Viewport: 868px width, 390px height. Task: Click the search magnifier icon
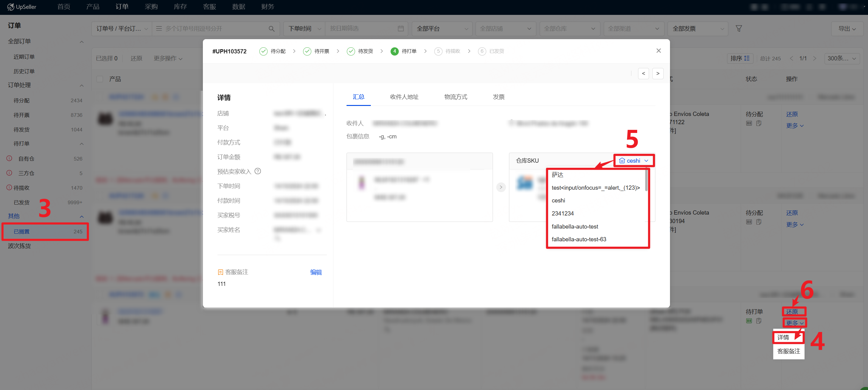click(271, 29)
